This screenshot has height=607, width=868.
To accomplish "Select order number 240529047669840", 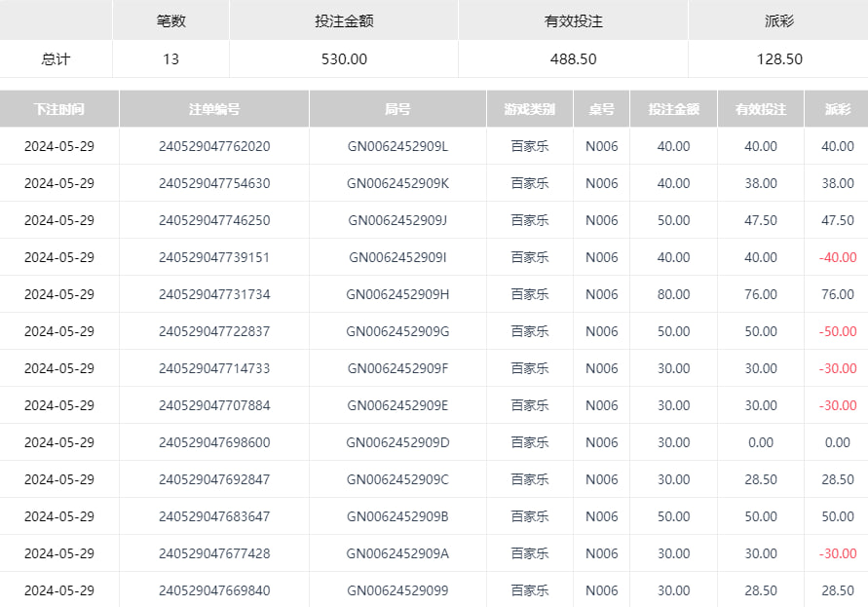I will (x=214, y=590).
